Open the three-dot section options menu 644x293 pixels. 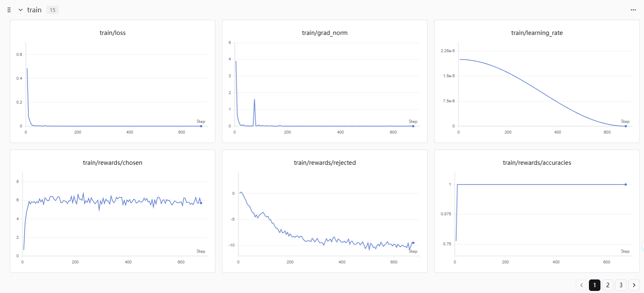point(633,10)
